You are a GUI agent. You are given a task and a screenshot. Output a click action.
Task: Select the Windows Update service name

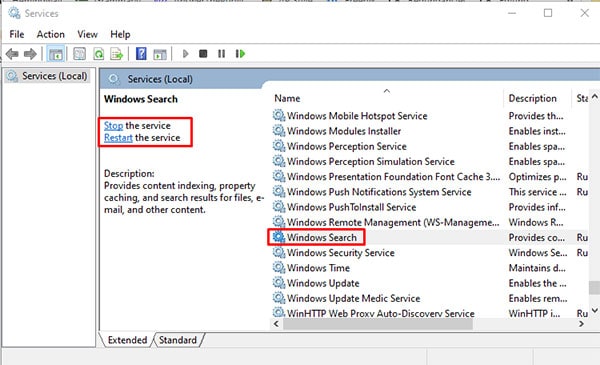click(323, 283)
